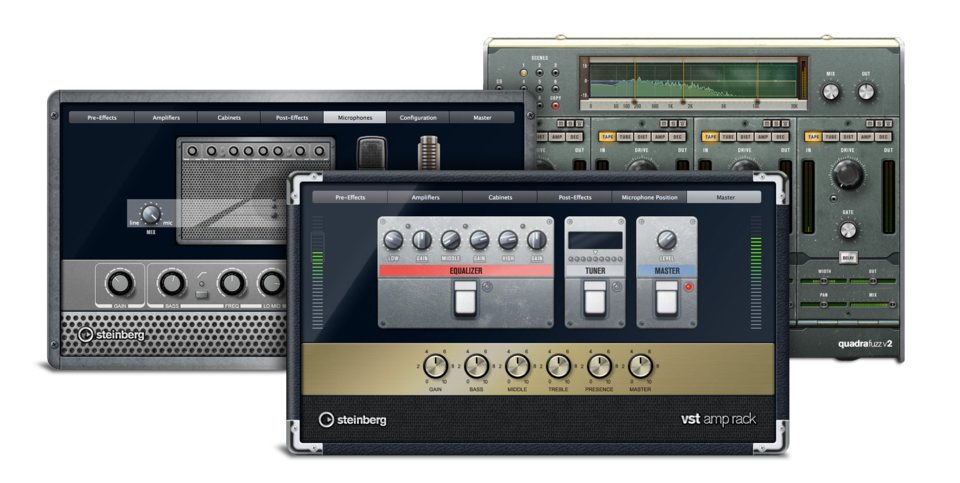Screen dimensions: 960x483
Task: Click crossover handle near 10K on spectrum
Action: (757, 103)
